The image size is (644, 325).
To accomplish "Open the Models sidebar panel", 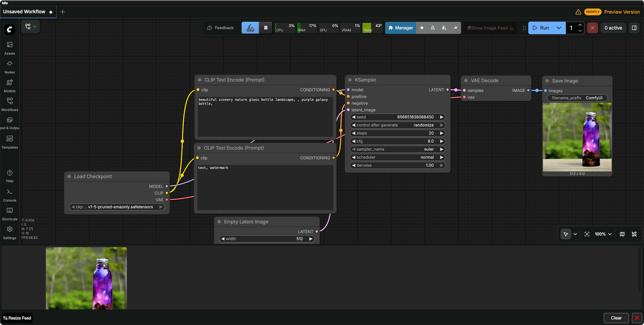I will click(x=10, y=86).
